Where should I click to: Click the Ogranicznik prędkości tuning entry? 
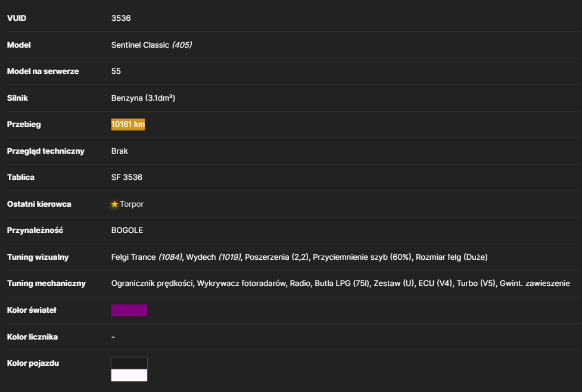tap(152, 284)
